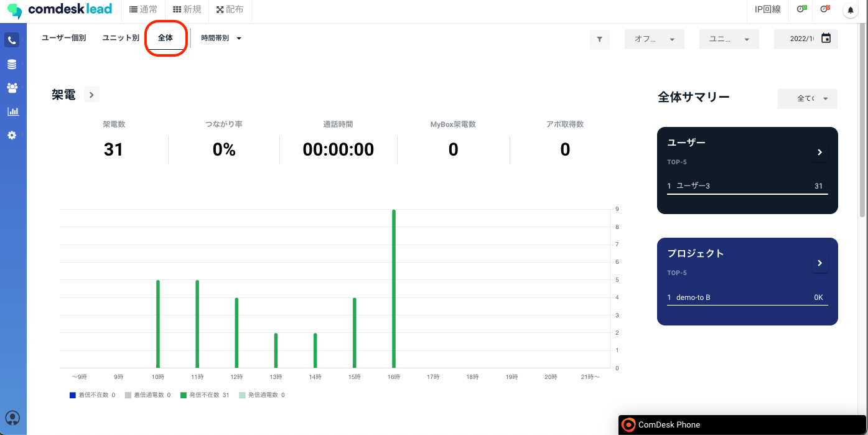Screen dimensions: 868x435
Task: Toggle 着信不在数 legend series
Action: (x=92, y=395)
